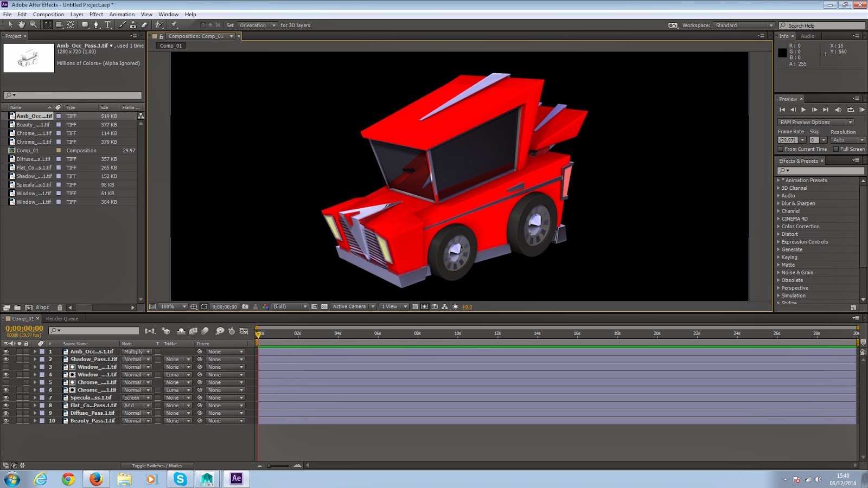
Task: Toggle Frame Blending for timeline layers
Action: [x=193, y=331]
